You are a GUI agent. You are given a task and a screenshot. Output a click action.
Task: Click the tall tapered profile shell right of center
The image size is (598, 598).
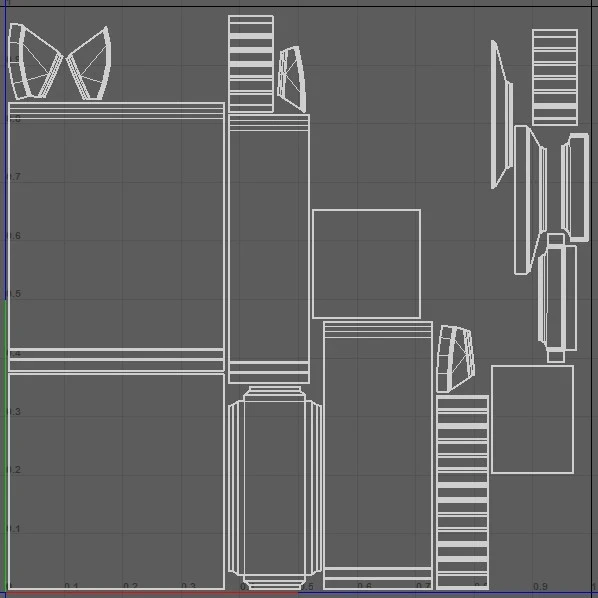point(530,200)
